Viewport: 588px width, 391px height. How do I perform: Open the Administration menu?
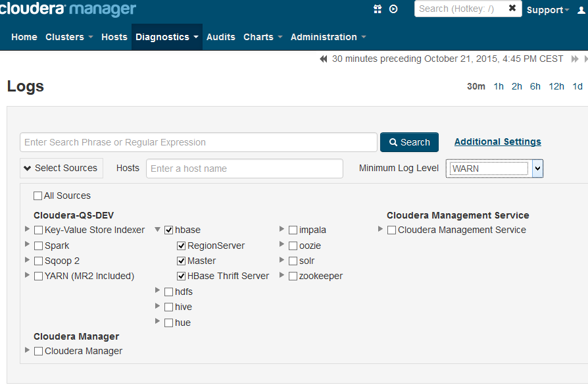328,38
